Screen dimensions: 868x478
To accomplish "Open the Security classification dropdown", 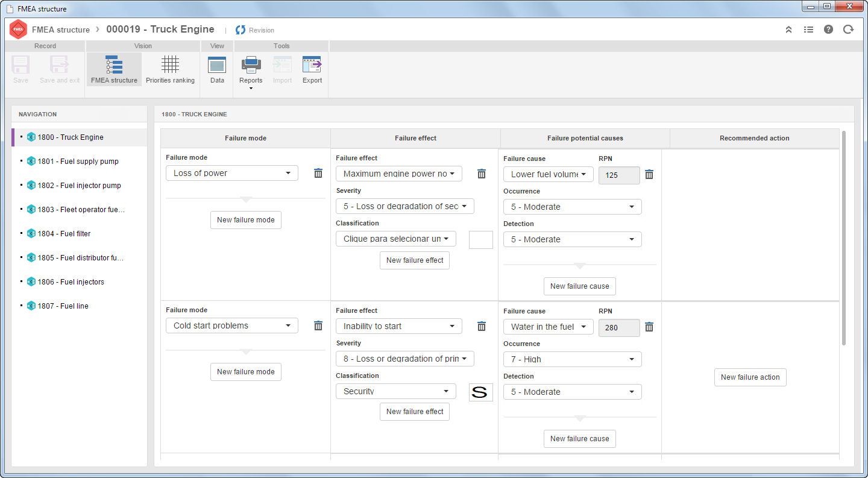I will point(396,391).
